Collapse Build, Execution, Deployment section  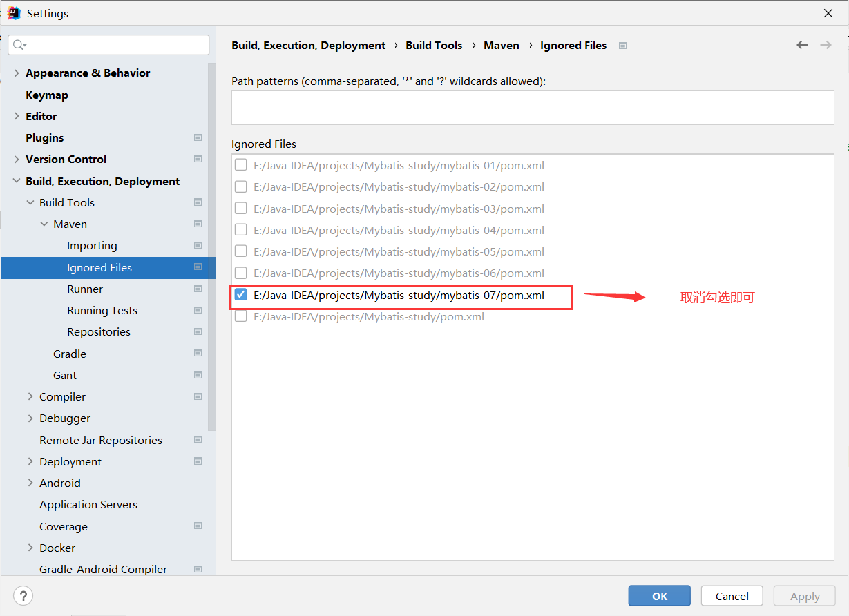pyautogui.click(x=17, y=181)
